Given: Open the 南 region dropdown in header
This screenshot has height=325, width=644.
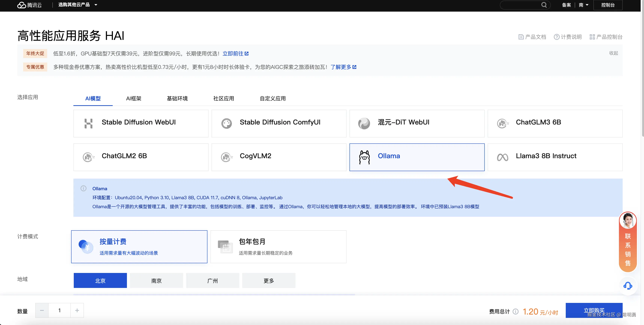Looking at the screenshot, I should pyautogui.click(x=584, y=5).
